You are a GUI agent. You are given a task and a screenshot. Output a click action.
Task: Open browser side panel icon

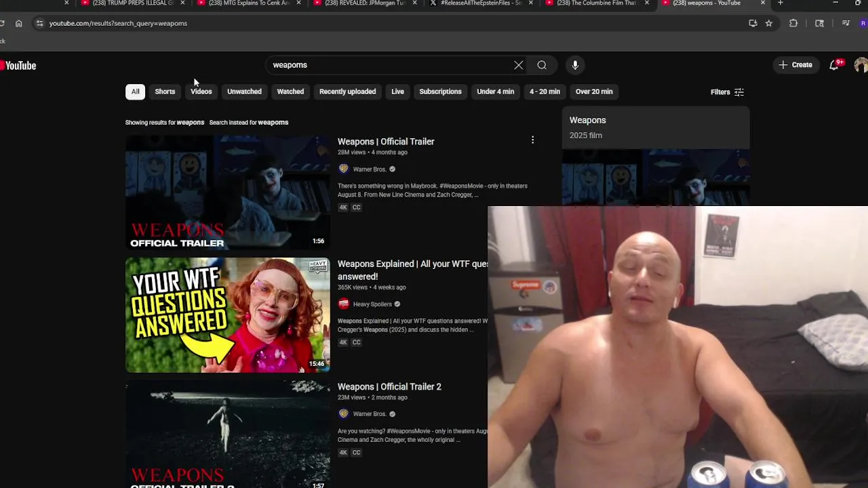point(819,23)
